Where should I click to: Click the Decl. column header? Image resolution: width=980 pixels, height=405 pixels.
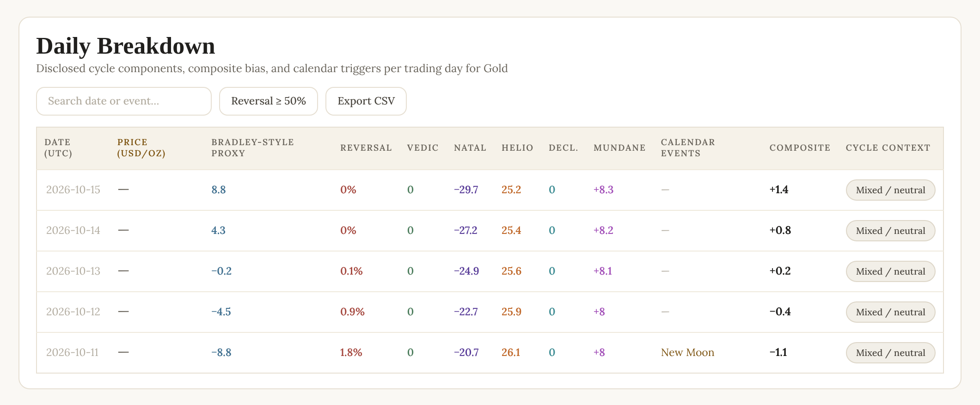tap(563, 148)
